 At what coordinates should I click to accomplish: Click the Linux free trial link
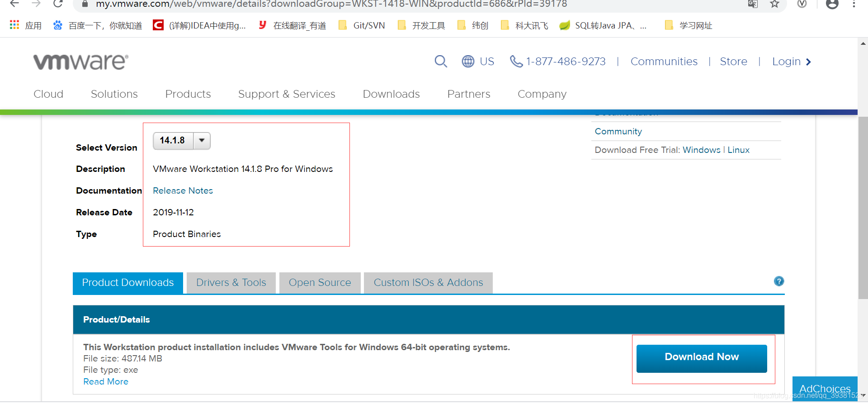738,150
